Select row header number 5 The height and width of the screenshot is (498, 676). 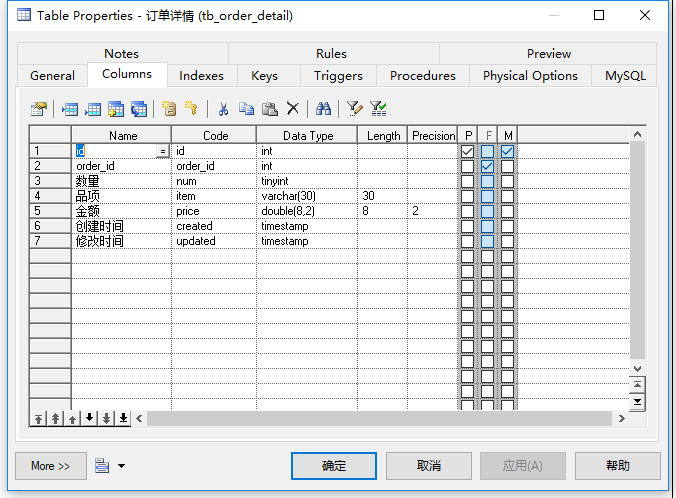[x=50, y=211]
